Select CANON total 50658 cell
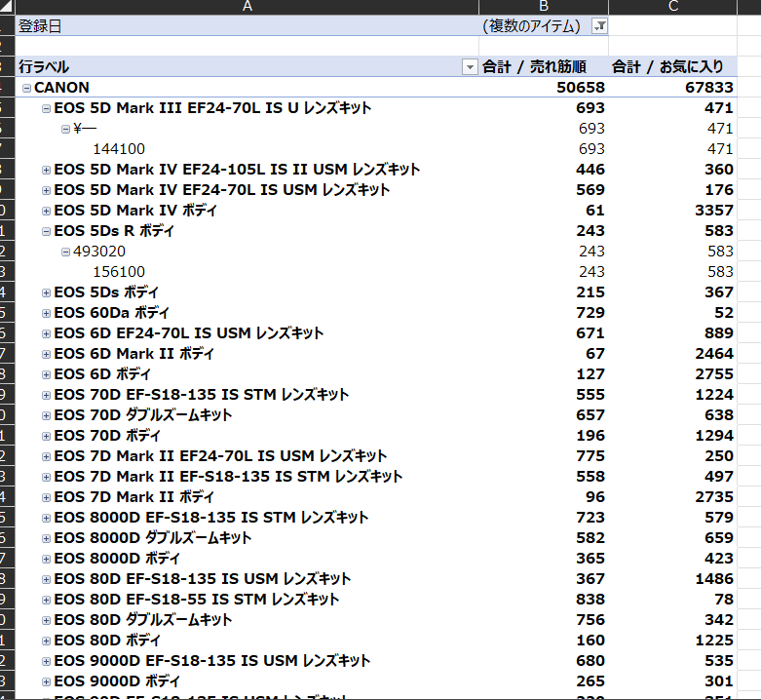The width and height of the screenshot is (761, 700). 544,88
